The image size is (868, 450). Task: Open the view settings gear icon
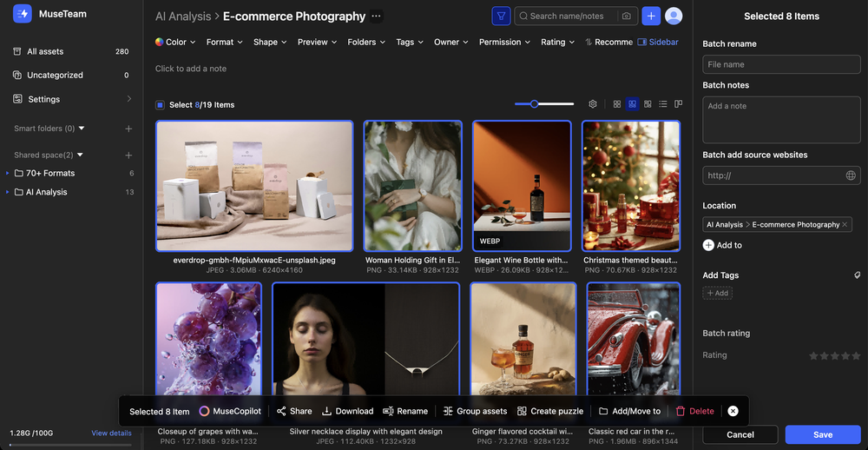(x=593, y=104)
